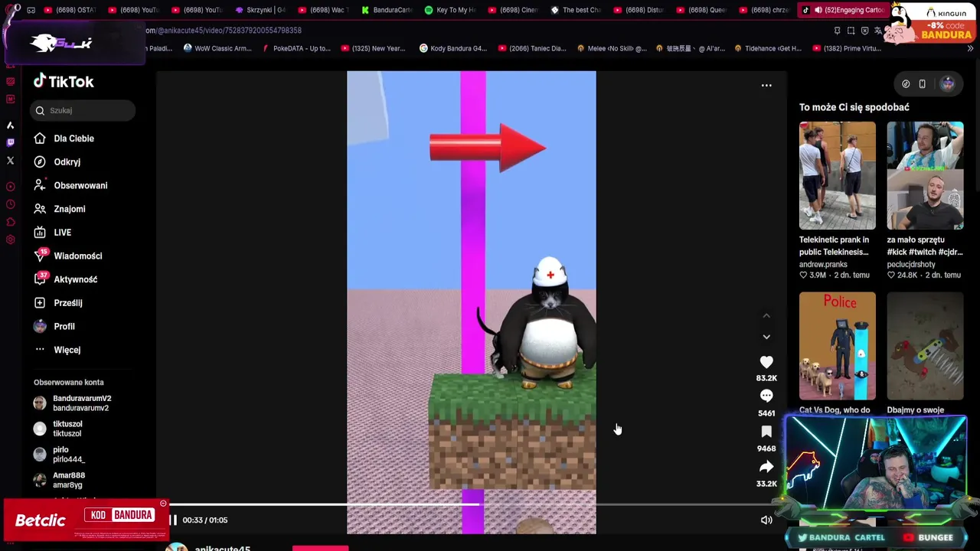Click the peclucjdrshoty author name
This screenshot has height=551, width=980.
(x=911, y=264)
